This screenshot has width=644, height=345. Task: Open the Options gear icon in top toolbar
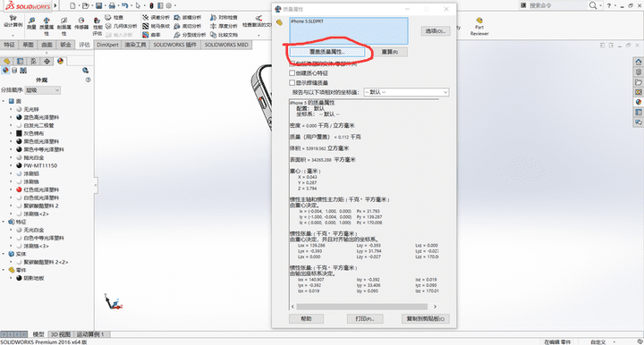click(168, 5)
